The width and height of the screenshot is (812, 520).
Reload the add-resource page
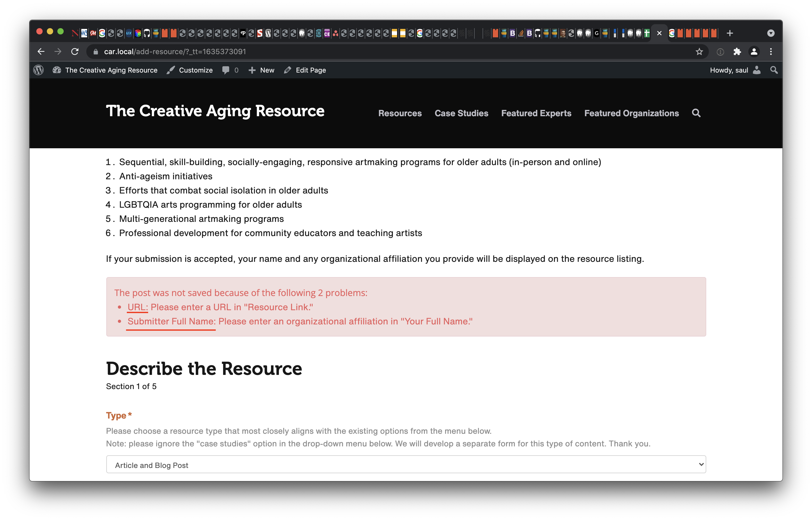[75, 52]
